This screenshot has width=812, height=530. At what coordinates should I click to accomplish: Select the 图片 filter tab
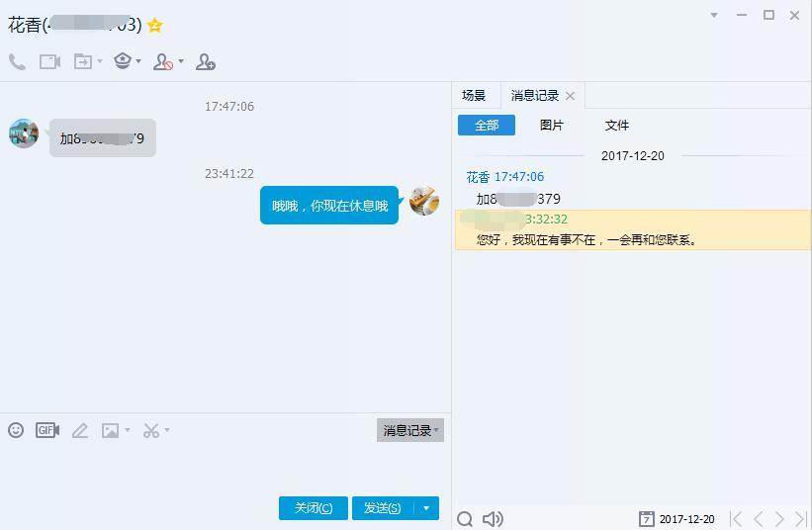tap(552, 126)
